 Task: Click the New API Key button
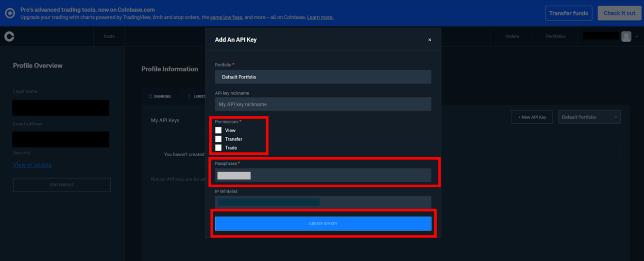[x=532, y=117]
